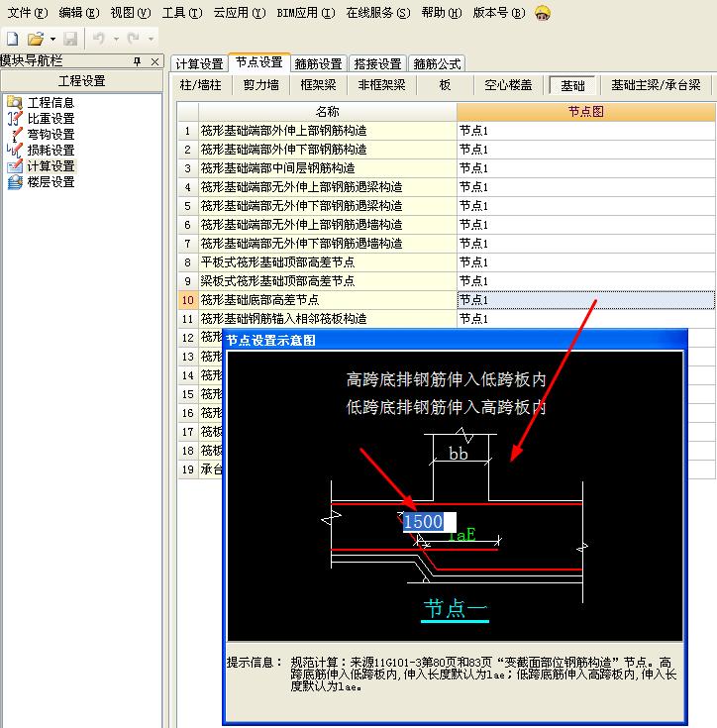
Task: Expand the Redo history dropdown arrow
Action: (151, 39)
